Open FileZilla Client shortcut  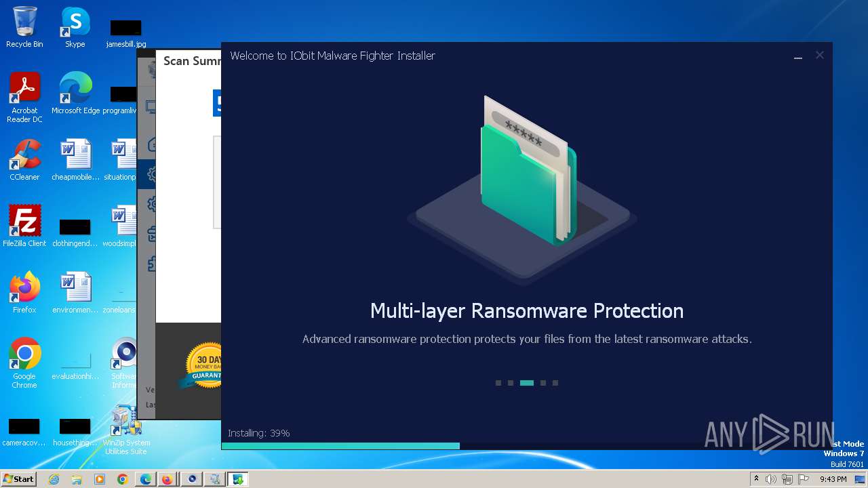pyautogui.click(x=24, y=226)
